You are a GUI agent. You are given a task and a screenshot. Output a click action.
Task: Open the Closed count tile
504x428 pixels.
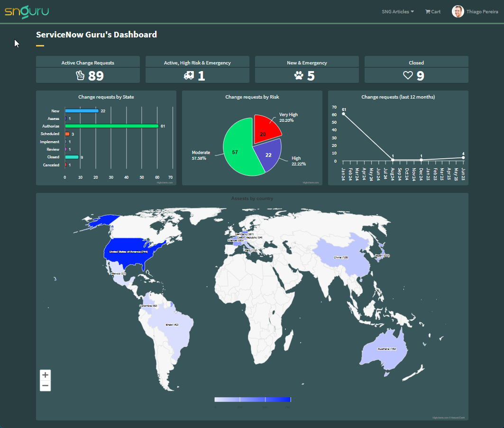416,63
